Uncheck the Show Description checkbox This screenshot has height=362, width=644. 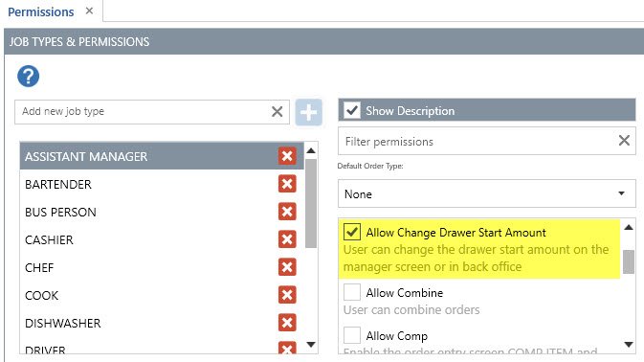tap(352, 110)
